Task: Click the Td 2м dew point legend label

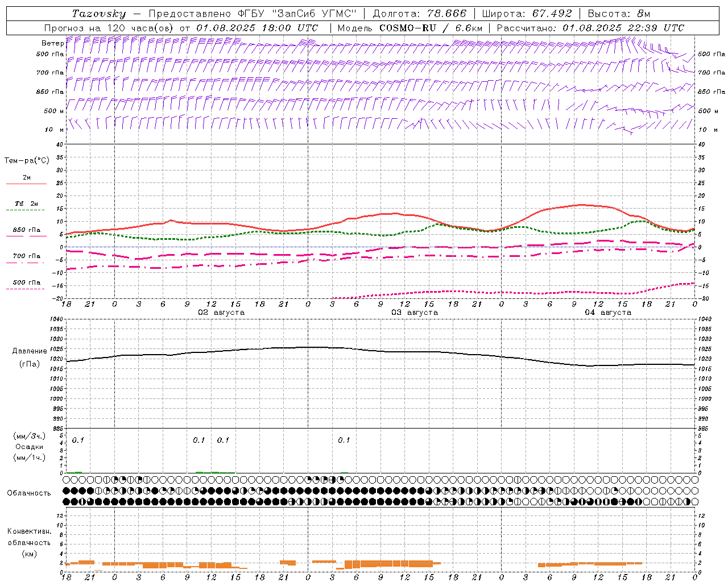Action: (x=27, y=203)
